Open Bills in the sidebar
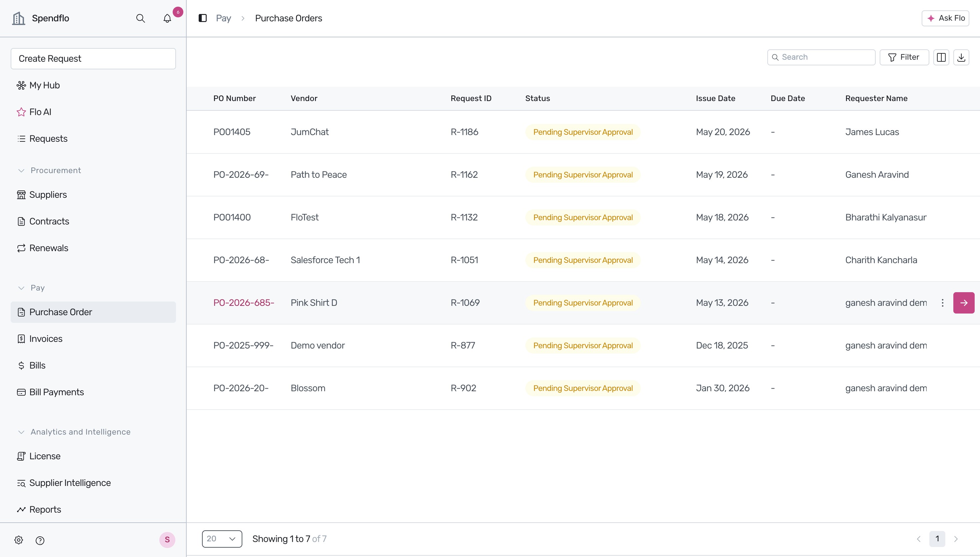980x557 pixels. [93, 366]
